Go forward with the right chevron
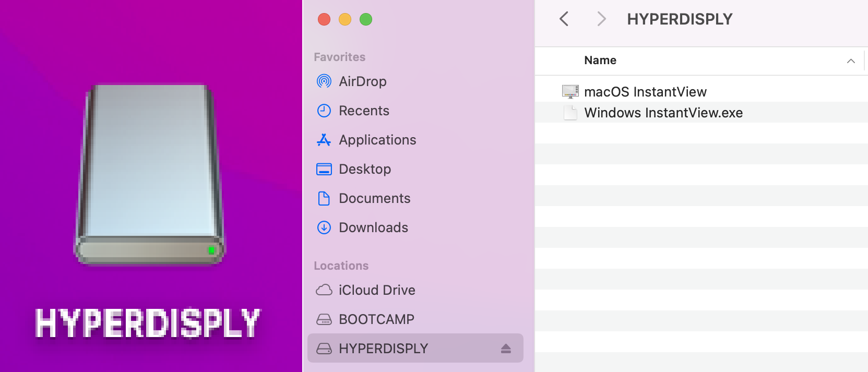 tap(601, 19)
